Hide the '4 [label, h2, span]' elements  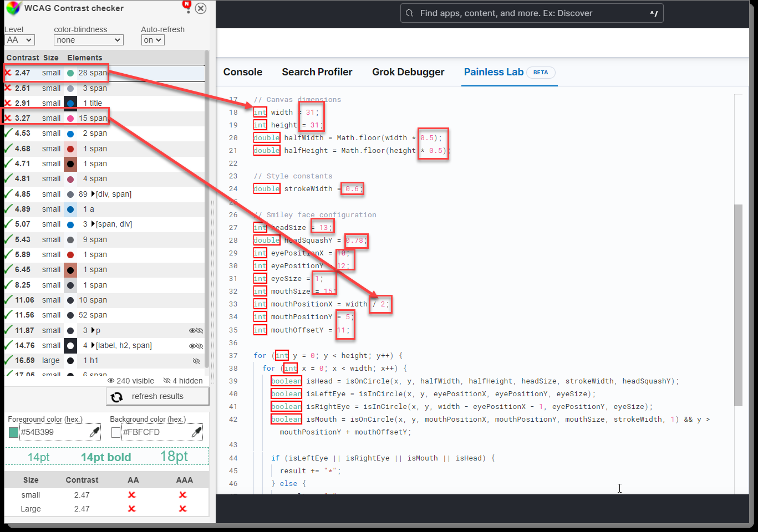[200, 345]
